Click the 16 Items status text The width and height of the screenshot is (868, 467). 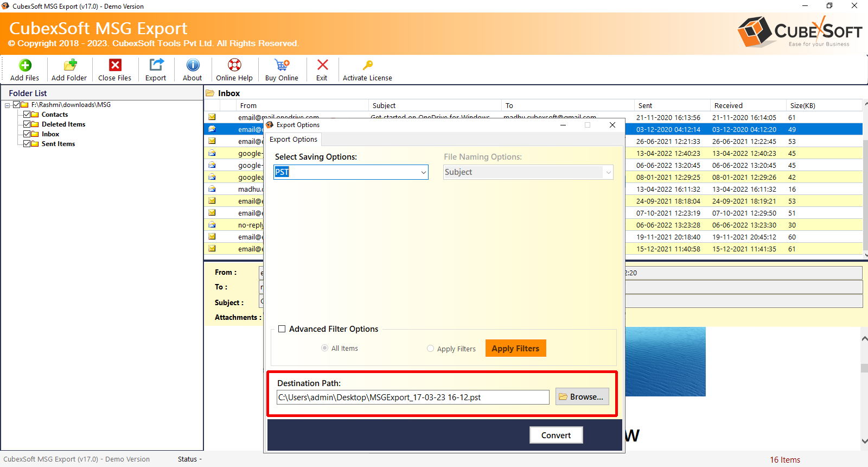click(x=785, y=459)
